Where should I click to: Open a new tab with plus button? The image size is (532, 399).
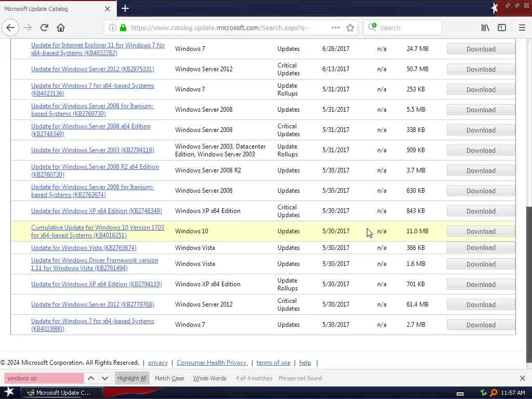click(x=125, y=8)
